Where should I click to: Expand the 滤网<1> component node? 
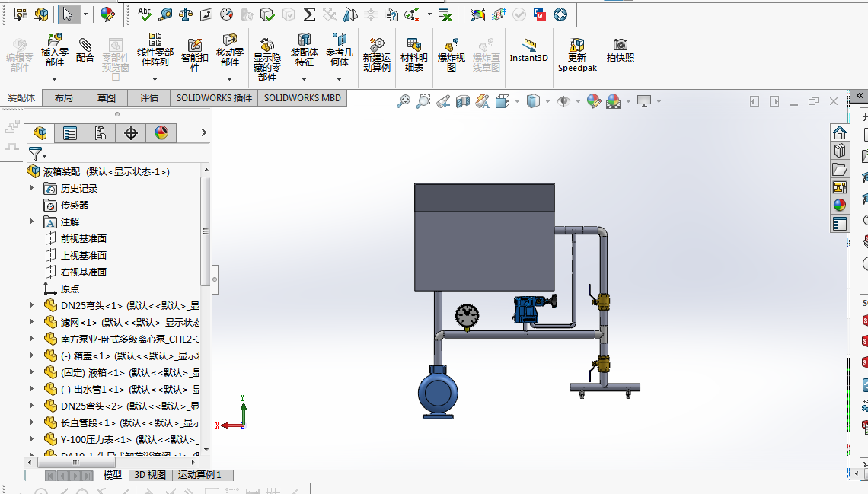(32, 322)
